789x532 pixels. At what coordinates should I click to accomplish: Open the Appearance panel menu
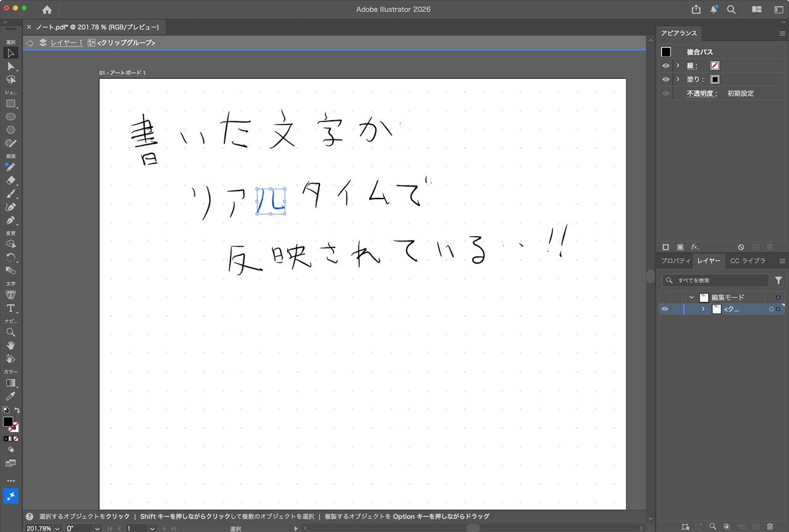783,33
